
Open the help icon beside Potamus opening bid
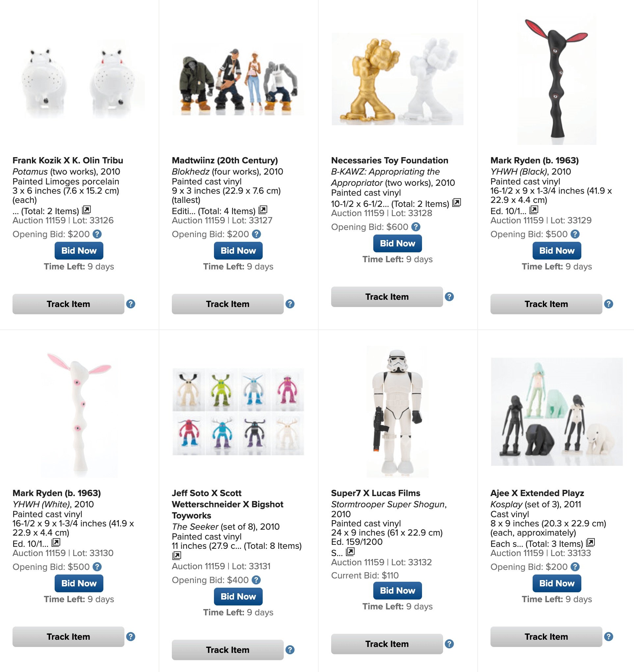[97, 234]
